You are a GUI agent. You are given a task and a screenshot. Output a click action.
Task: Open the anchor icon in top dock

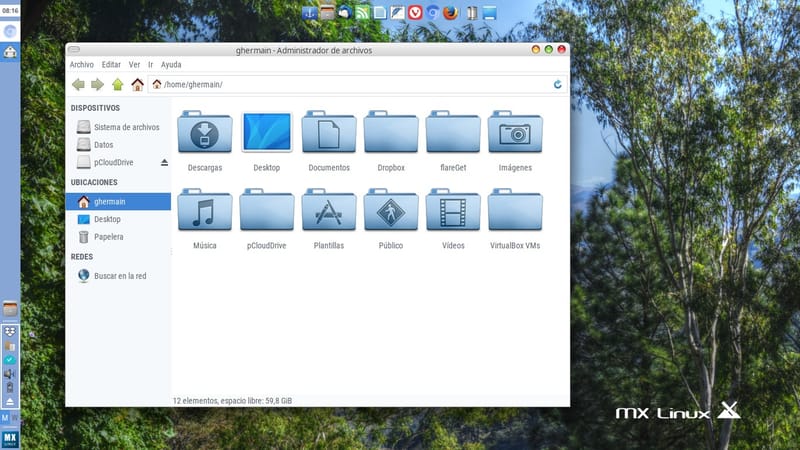pyautogui.click(x=310, y=13)
